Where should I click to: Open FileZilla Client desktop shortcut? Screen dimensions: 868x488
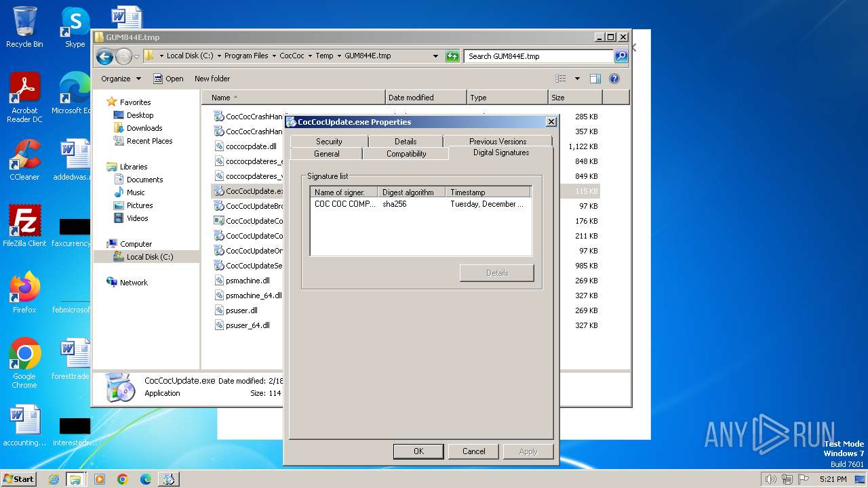[x=24, y=226]
